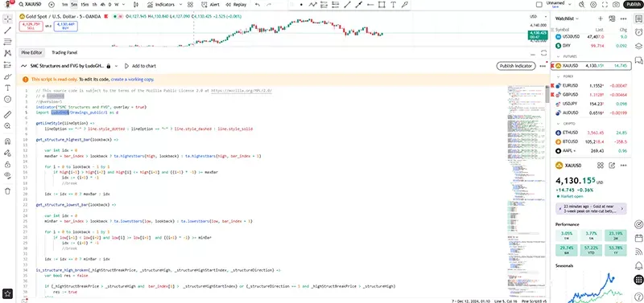Screen dimensions: 644x303
Task: Toggle magnet mode in the left toolbar
Action: pos(7,141)
